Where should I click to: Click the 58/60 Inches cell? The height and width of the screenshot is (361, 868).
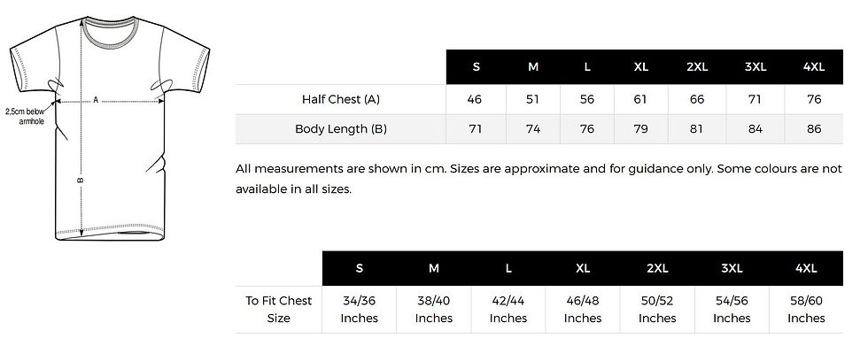coord(806,310)
